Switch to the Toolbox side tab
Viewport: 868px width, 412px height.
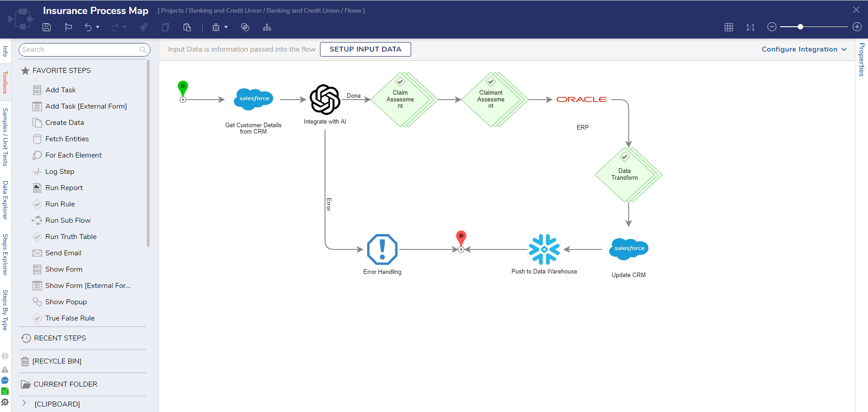5,82
